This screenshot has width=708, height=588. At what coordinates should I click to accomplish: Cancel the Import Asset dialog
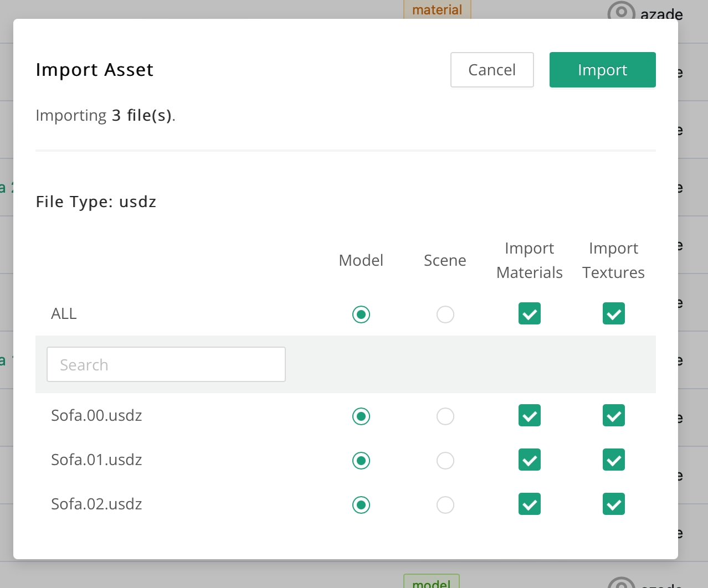coord(492,70)
